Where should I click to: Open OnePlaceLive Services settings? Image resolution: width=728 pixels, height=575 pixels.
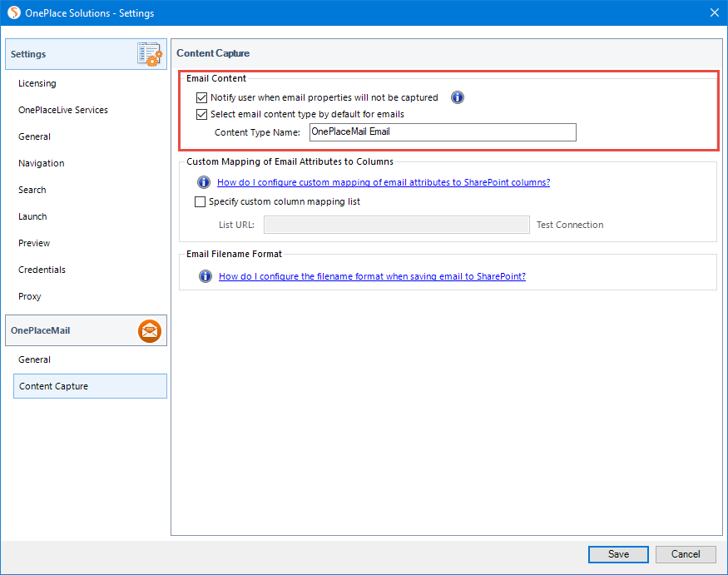coord(63,110)
